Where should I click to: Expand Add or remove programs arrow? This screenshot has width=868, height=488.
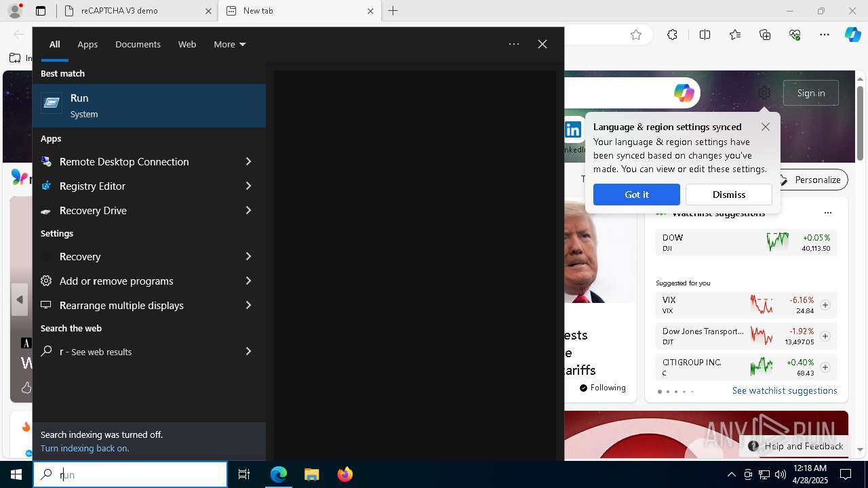[248, 281]
